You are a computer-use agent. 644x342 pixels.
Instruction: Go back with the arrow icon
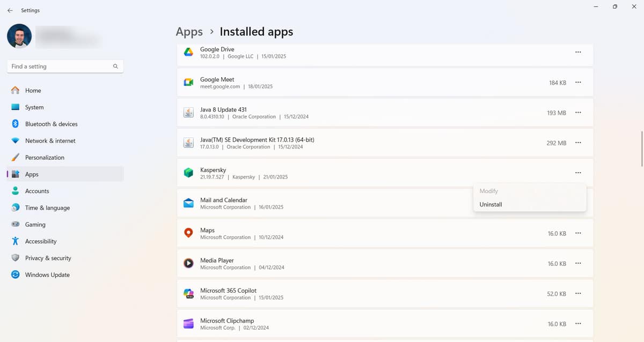pyautogui.click(x=10, y=10)
